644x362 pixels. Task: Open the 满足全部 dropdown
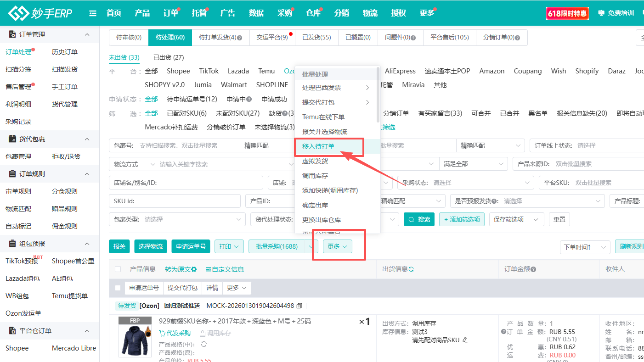coord(473,164)
